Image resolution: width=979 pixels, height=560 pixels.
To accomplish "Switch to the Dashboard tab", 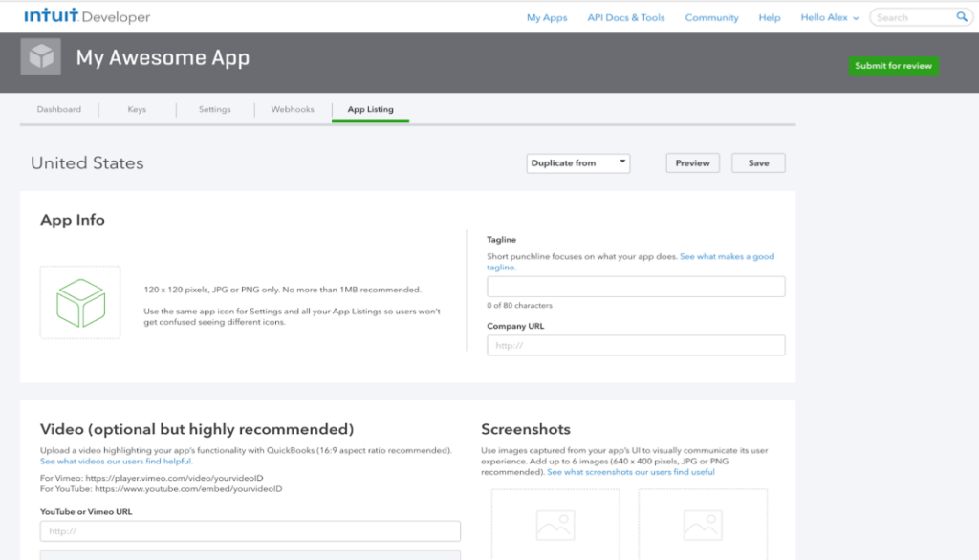I will point(58,109).
